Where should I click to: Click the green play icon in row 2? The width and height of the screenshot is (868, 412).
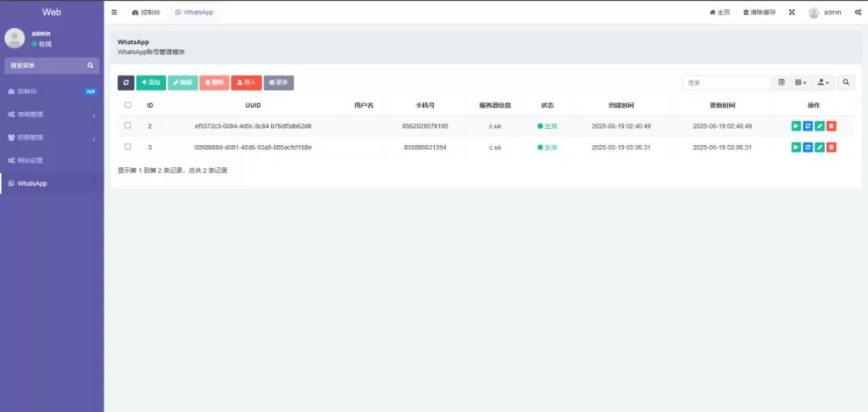point(796,126)
